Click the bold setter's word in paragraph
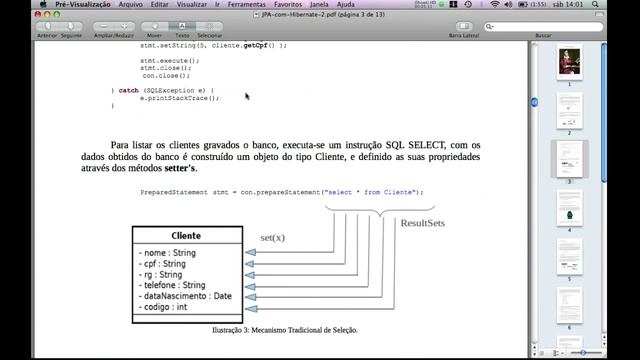The image size is (640, 360). (180, 168)
